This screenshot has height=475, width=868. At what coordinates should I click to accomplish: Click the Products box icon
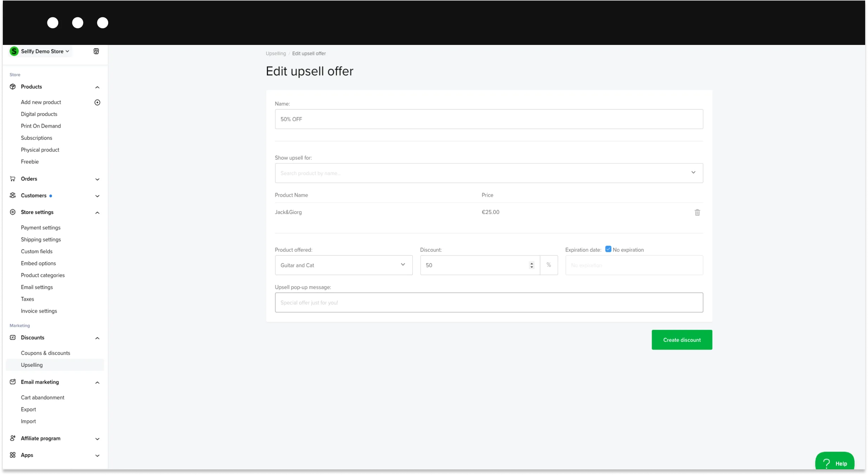(13, 87)
